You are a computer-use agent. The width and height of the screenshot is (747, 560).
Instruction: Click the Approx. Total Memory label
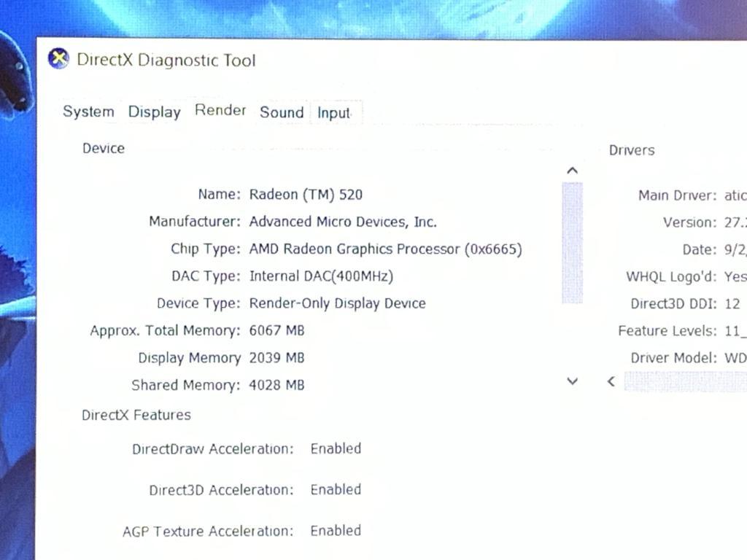click(166, 330)
